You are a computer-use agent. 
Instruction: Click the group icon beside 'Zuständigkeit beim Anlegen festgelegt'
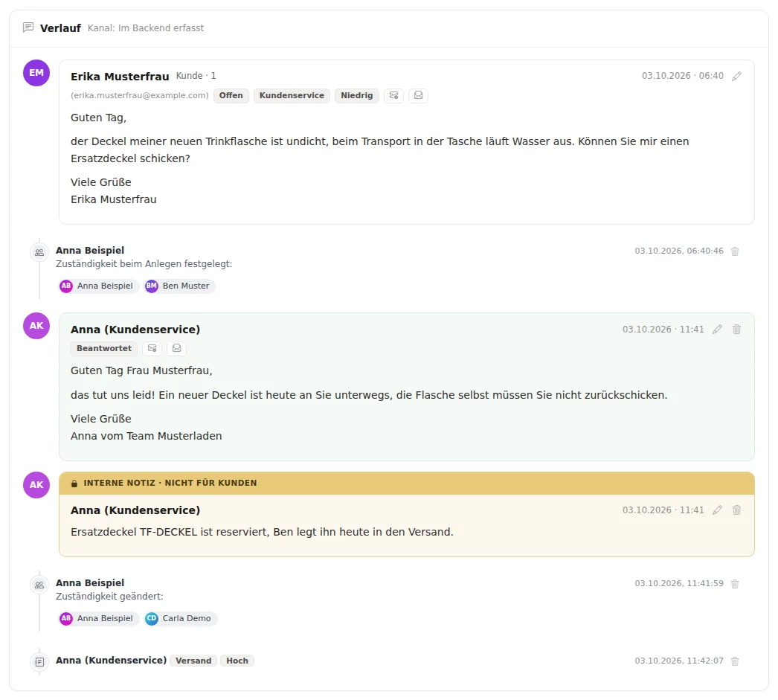click(x=39, y=252)
